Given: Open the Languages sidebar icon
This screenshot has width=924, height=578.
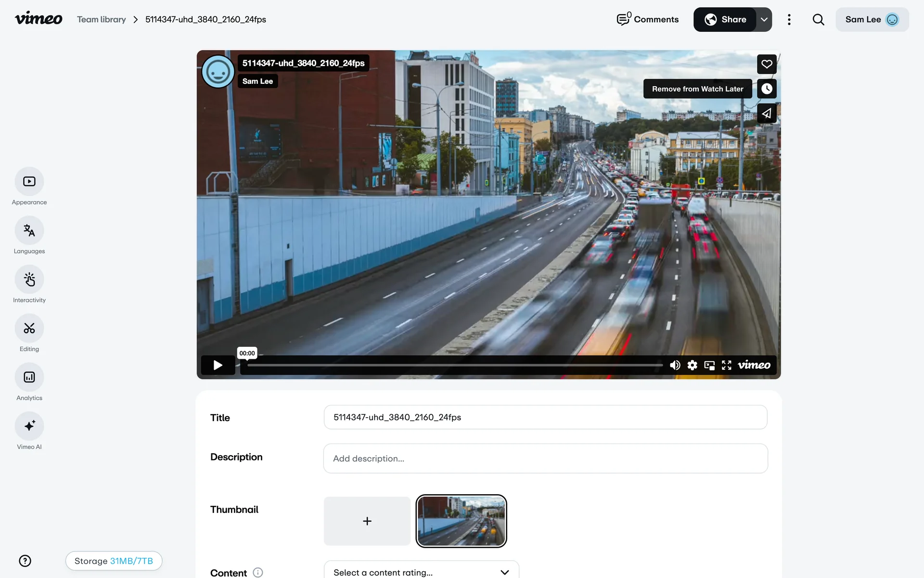Looking at the screenshot, I should click(29, 231).
